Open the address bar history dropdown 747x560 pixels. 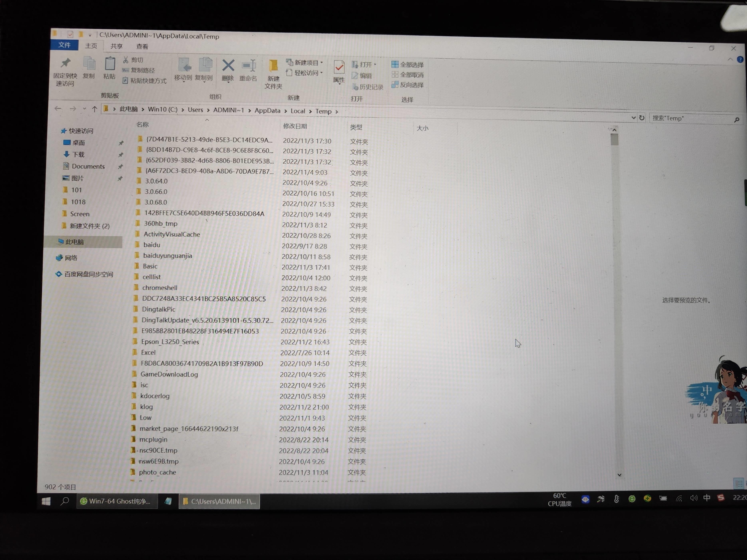pos(633,118)
